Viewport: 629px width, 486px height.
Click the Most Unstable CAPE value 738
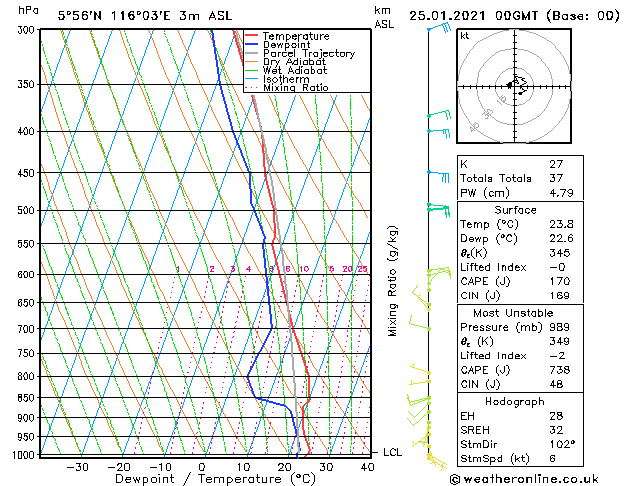[560, 370]
